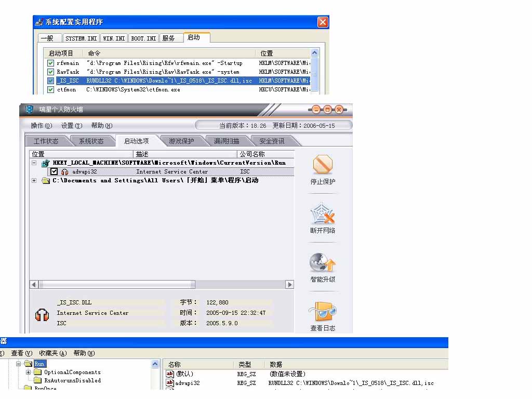This screenshot has width=532, height=399.
Task: Click the 描述 column header in firewall
Action: [x=184, y=154]
